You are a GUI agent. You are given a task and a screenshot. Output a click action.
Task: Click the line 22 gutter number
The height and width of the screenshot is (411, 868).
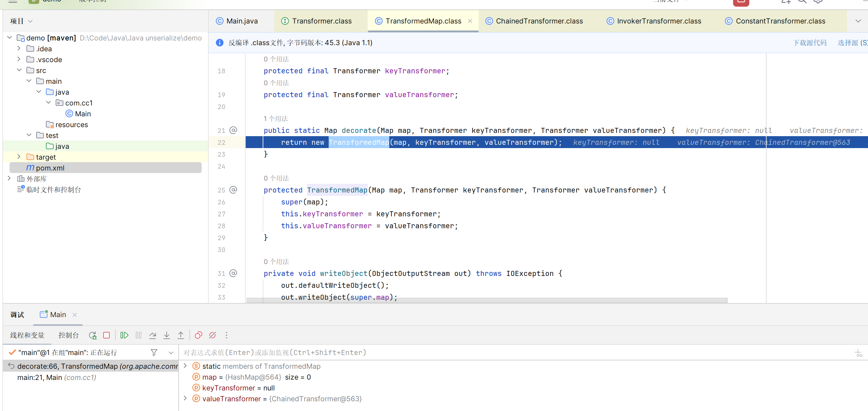(221, 142)
